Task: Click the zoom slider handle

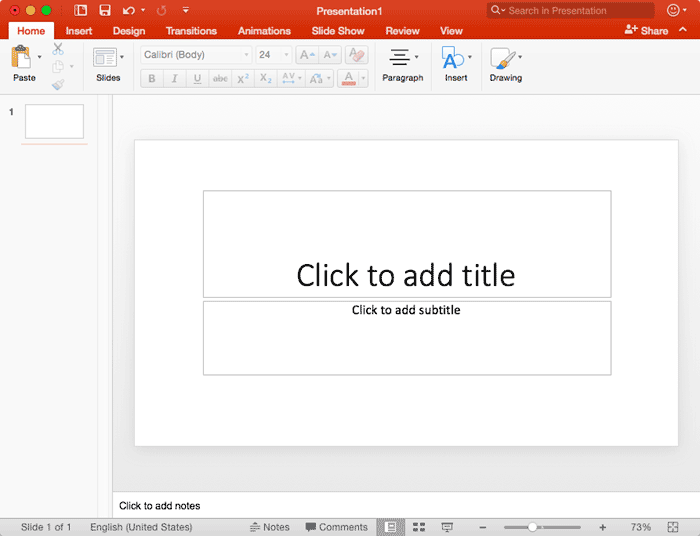Action: point(532,527)
